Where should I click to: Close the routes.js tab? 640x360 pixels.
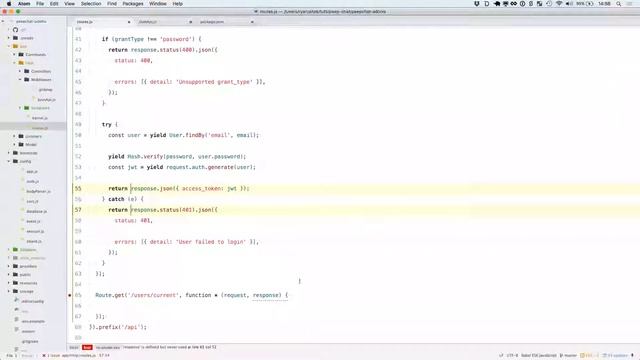pos(129,22)
